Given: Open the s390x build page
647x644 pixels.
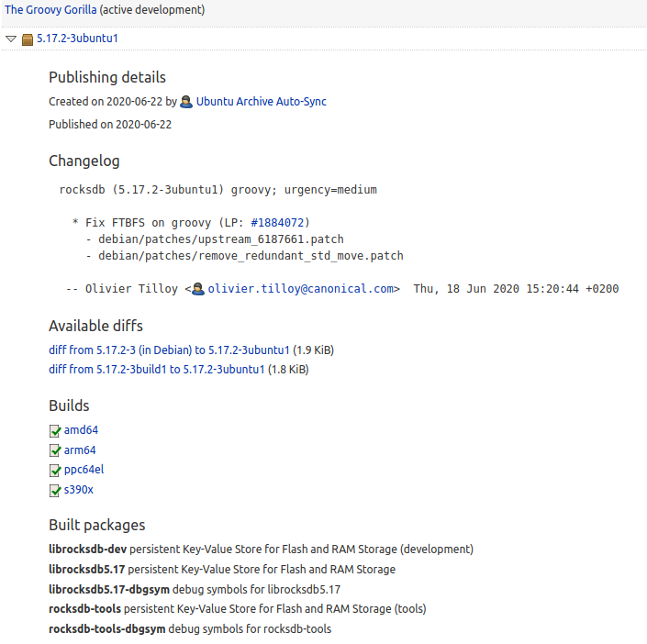Looking at the screenshot, I should (x=78, y=490).
